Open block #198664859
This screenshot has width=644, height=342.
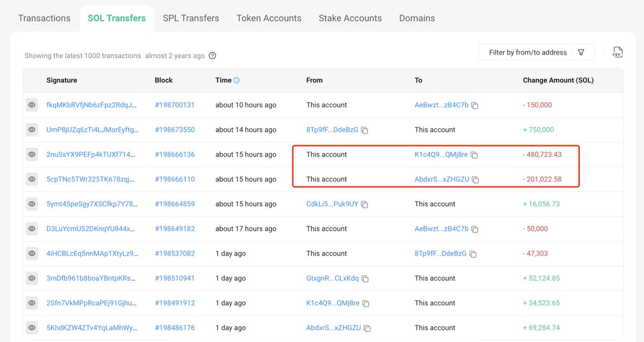point(174,204)
